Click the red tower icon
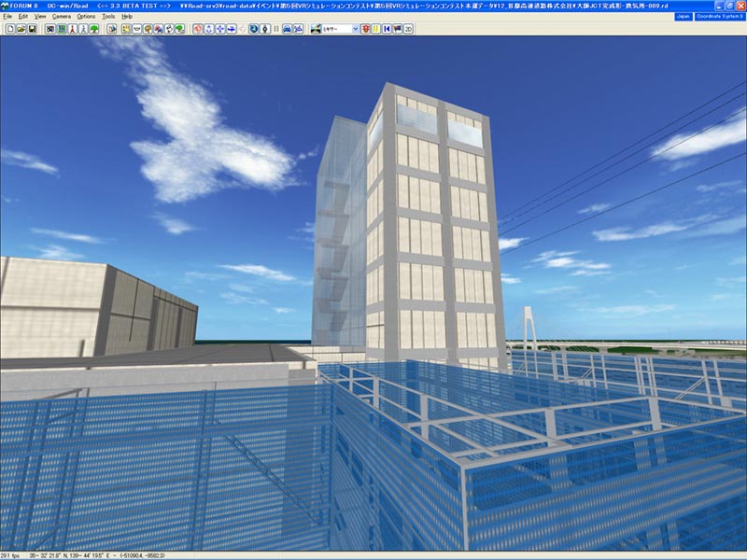 click(x=72, y=29)
